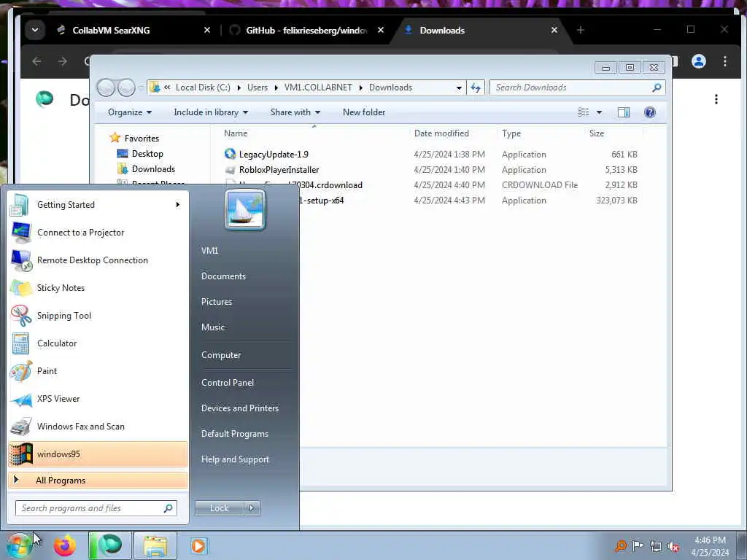
Task: Select the setup-x64 application file
Action: [321, 201]
